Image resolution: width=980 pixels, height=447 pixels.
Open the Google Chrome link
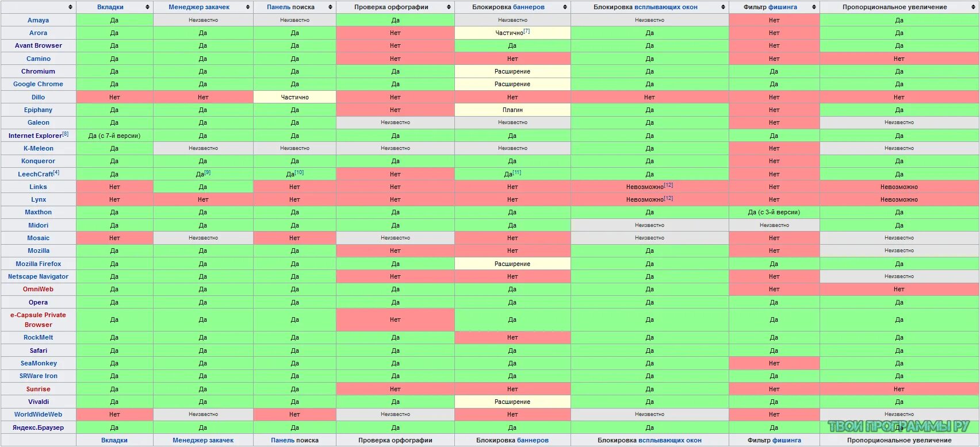pyautogui.click(x=39, y=84)
